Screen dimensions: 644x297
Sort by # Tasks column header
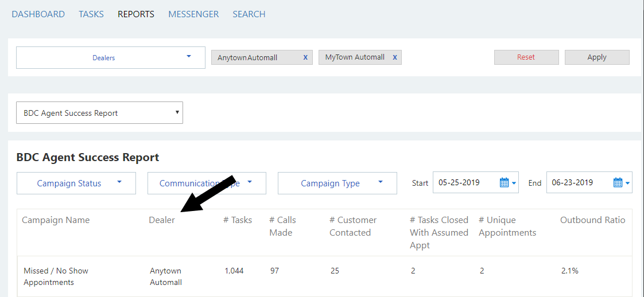238,220
